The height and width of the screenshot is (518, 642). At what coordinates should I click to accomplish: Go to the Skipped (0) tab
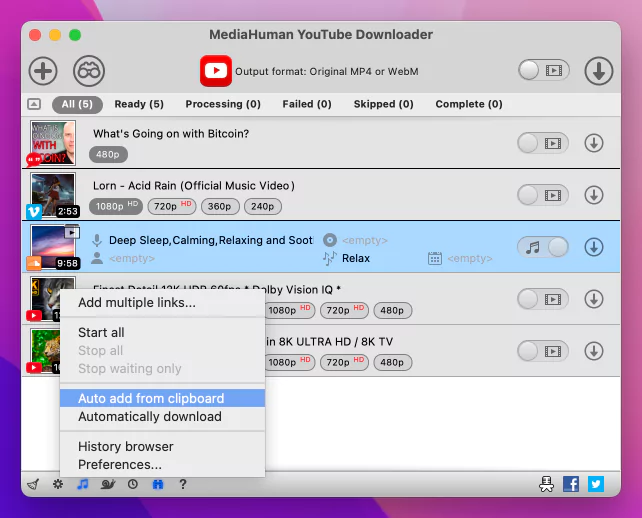click(384, 104)
